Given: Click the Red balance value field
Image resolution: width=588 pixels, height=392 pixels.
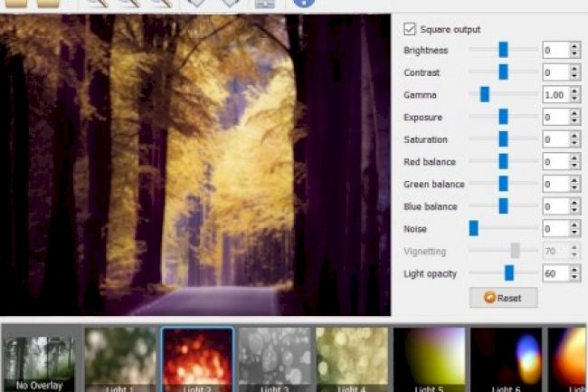Looking at the screenshot, I should click(555, 161).
